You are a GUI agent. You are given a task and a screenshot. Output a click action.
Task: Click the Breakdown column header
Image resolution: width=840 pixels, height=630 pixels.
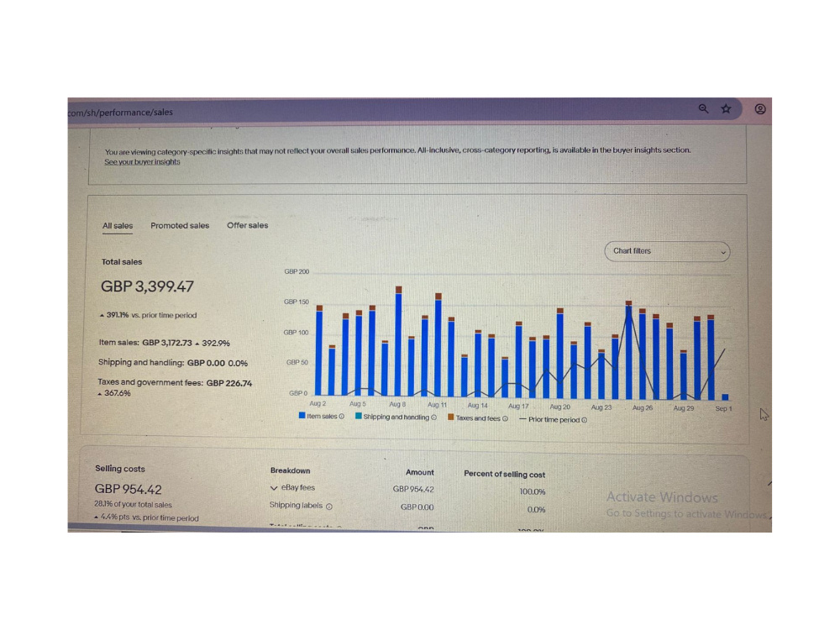click(291, 470)
